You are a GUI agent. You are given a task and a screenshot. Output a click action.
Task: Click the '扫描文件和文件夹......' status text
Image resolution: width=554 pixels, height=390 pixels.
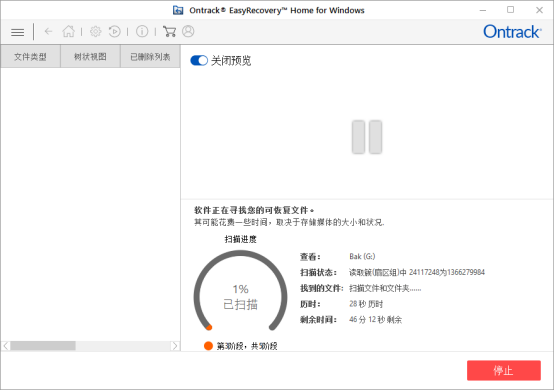click(385, 288)
